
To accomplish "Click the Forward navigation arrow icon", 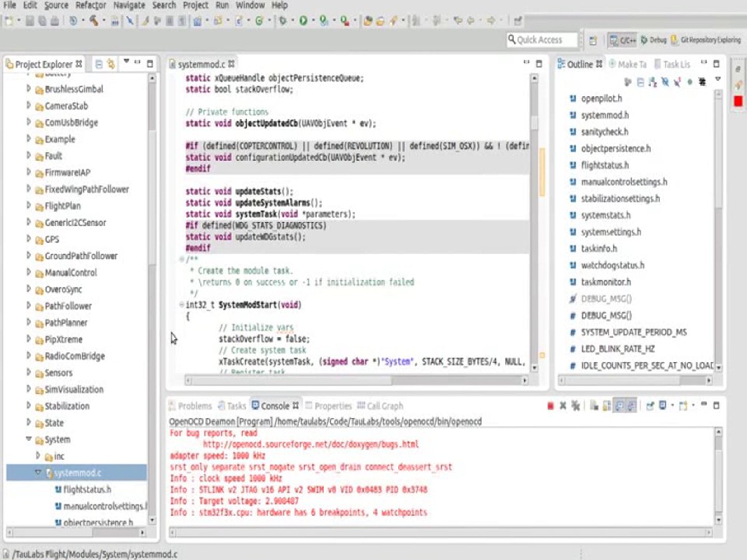I will (491, 21).
